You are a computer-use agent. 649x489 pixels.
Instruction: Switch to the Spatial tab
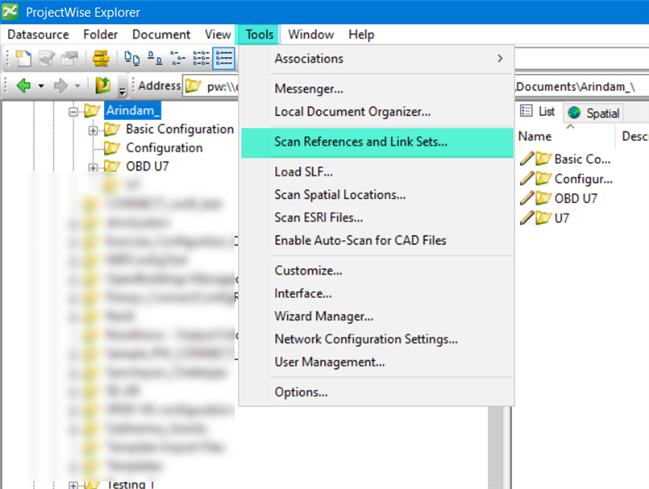tap(594, 113)
